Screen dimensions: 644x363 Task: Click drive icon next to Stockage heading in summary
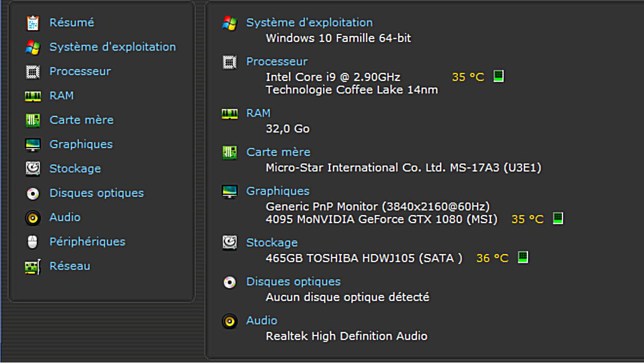point(230,243)
